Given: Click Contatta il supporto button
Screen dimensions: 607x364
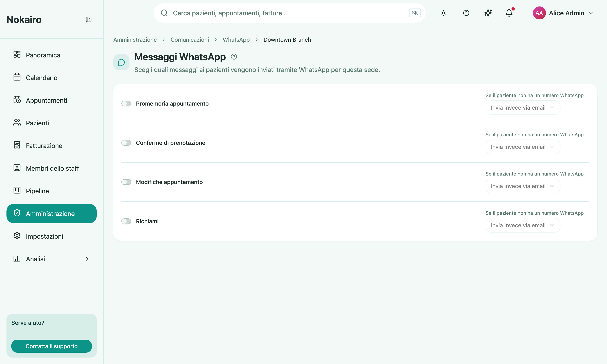Looking at the screenshot, I should coord(52,346).
